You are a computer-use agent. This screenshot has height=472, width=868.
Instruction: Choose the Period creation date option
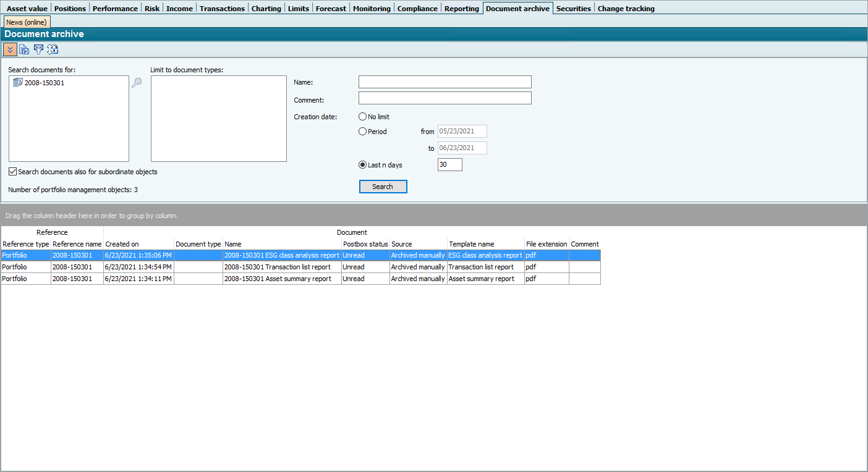pos(363,132)
